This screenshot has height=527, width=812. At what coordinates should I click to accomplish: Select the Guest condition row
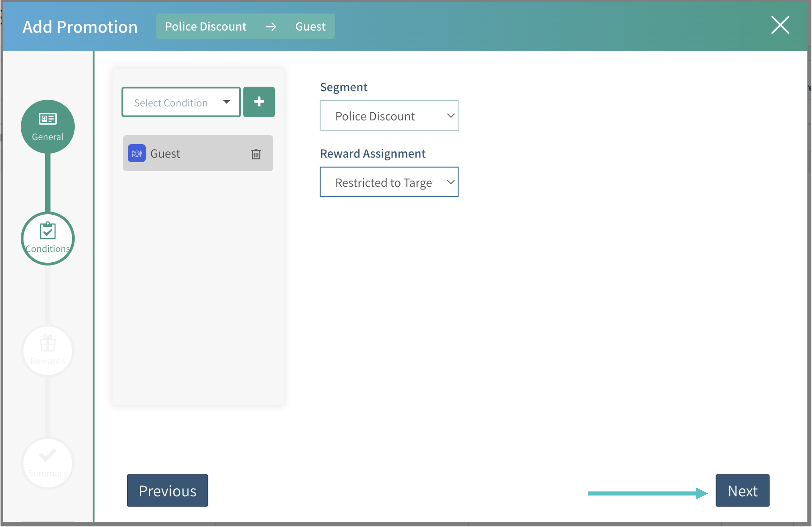click(x=198, y=153)
